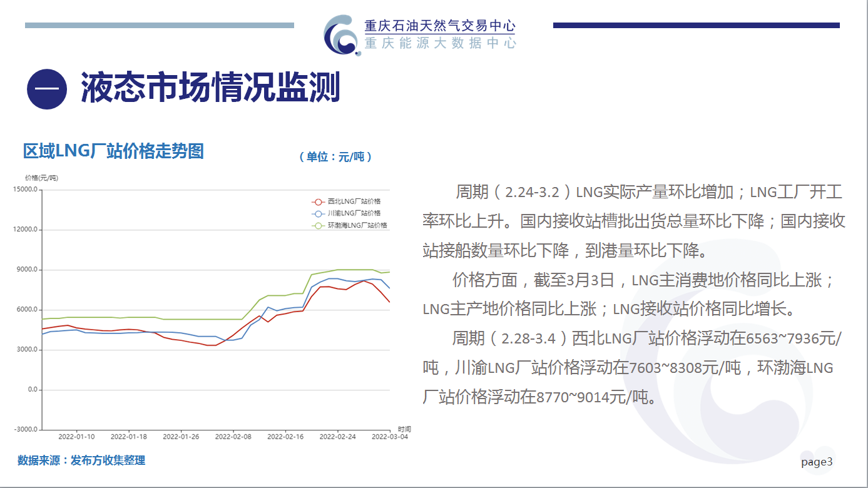The image size is (868, 488).
Task: Toggle 环渤海LNG厂站价格 legend entry
Action: tap(349, 225)
